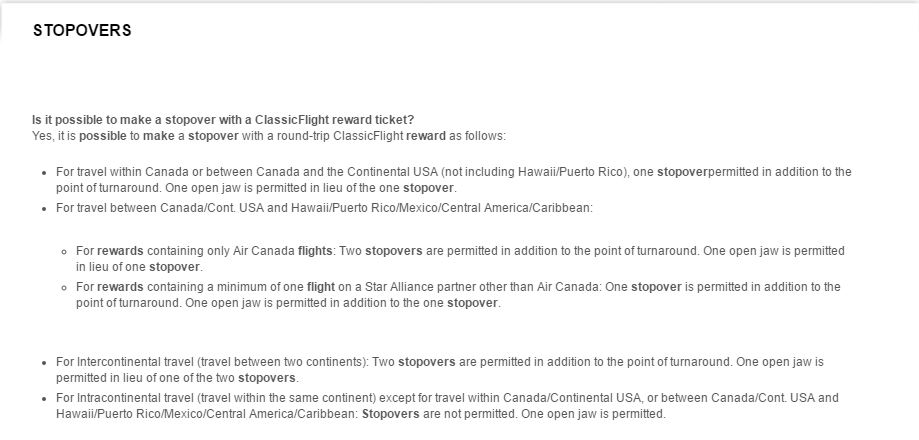This screenshot has width=919, height=440.
Task: Click the text 'Hawaii/Puerto Rico/Mexico/Central America/Caribbean:' in second bullet
Action: 442,208
